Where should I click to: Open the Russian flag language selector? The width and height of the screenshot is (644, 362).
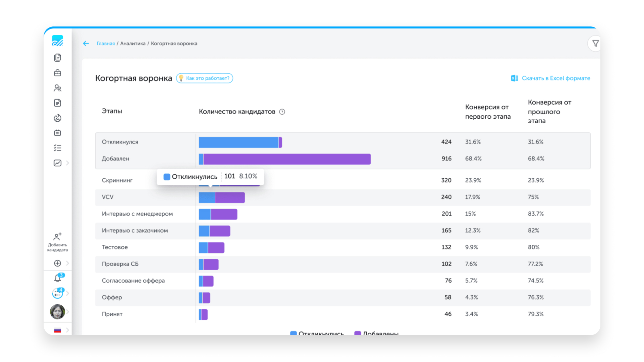coord(58,330)
